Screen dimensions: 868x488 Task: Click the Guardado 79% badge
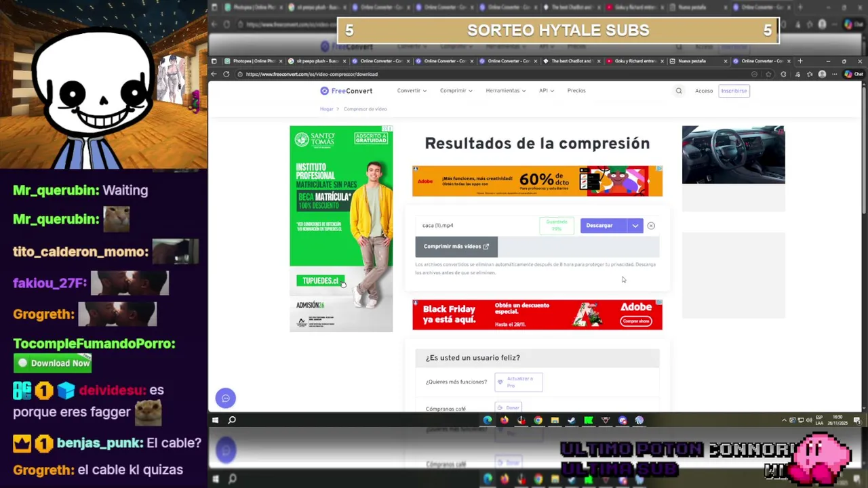(557, 226)
